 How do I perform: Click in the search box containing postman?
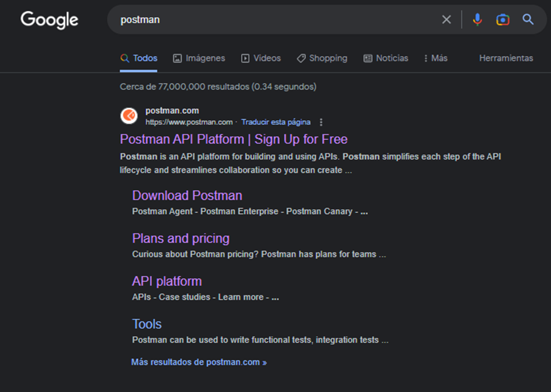274,20
